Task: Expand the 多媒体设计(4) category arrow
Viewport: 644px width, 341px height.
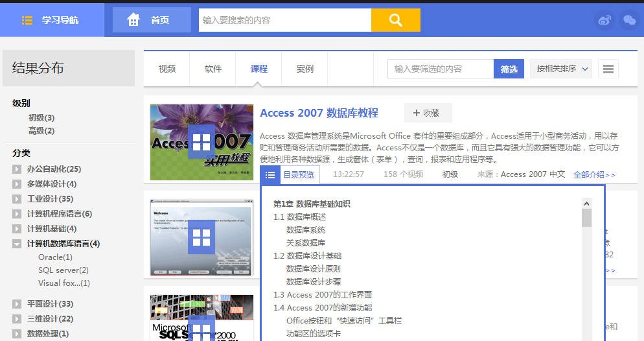Action: (17, 184)
